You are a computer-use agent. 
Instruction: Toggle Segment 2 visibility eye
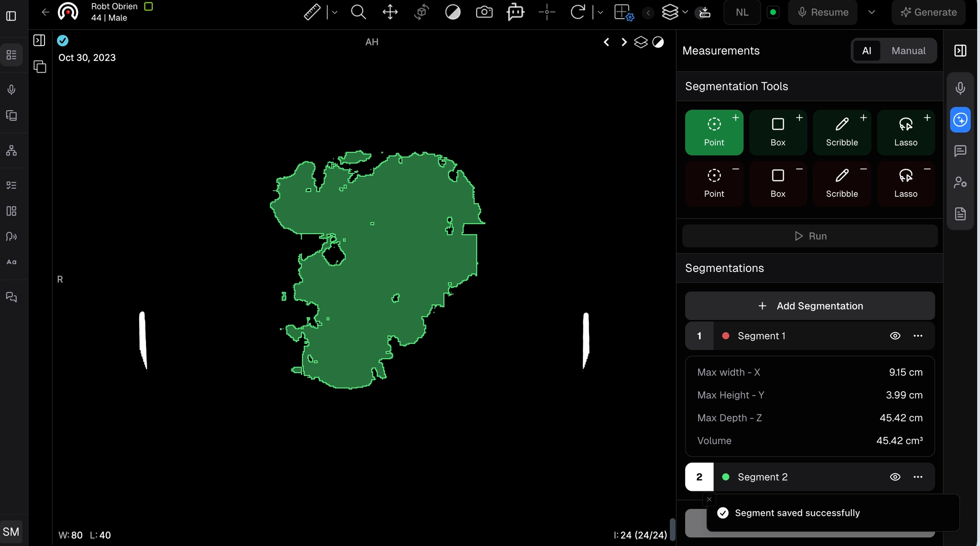[x=895, y=477]
